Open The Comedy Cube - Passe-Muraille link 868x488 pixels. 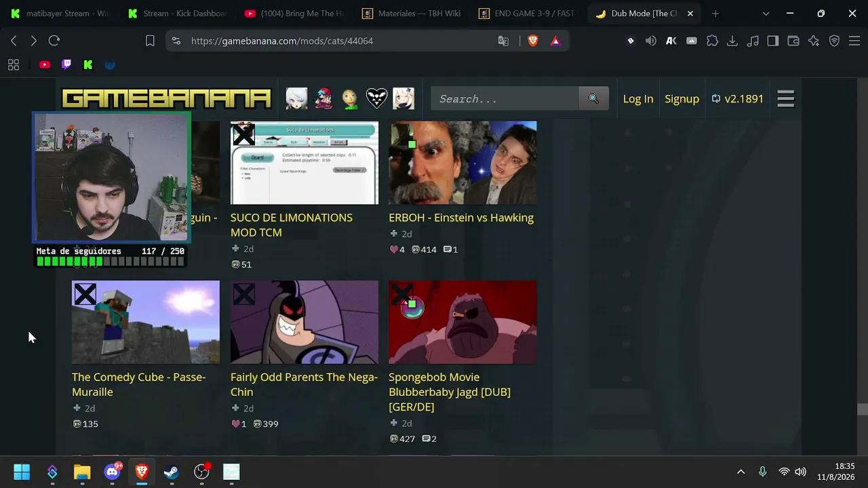tap(138, 384)
